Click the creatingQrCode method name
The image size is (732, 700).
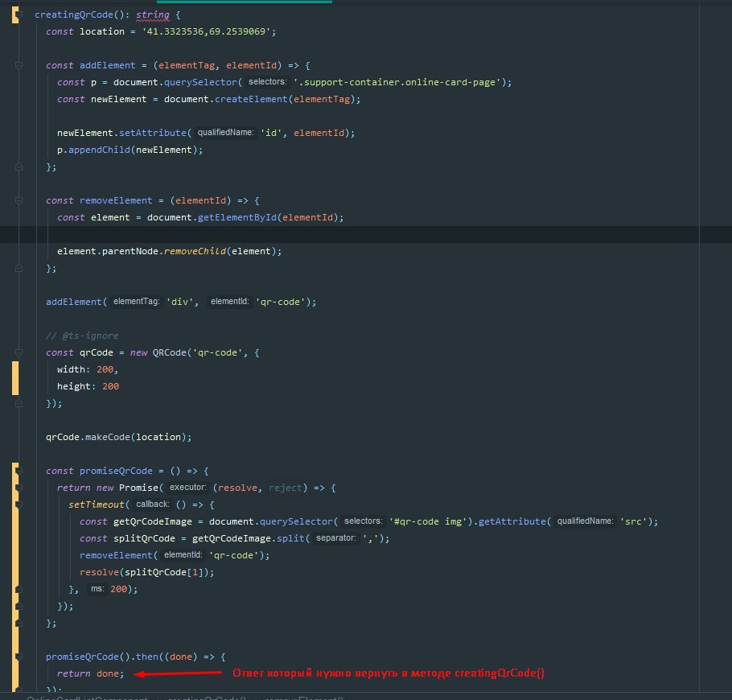tap(74, 15)
